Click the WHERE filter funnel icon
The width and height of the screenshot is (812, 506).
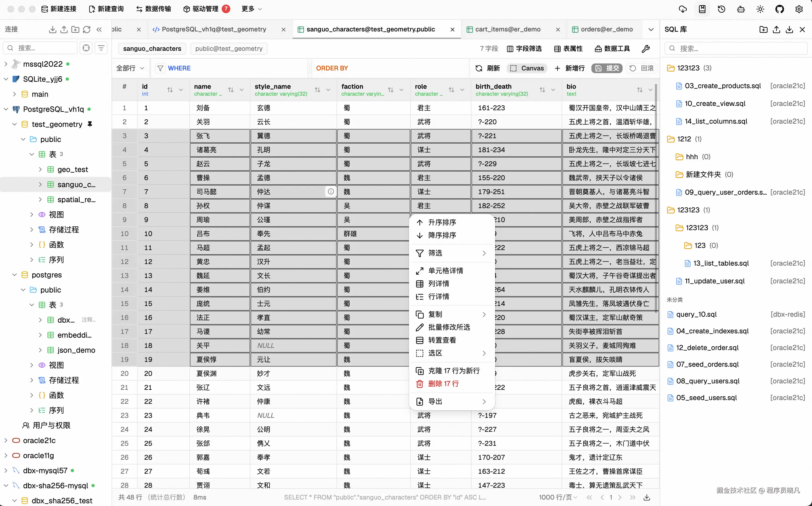click(160, 68)
